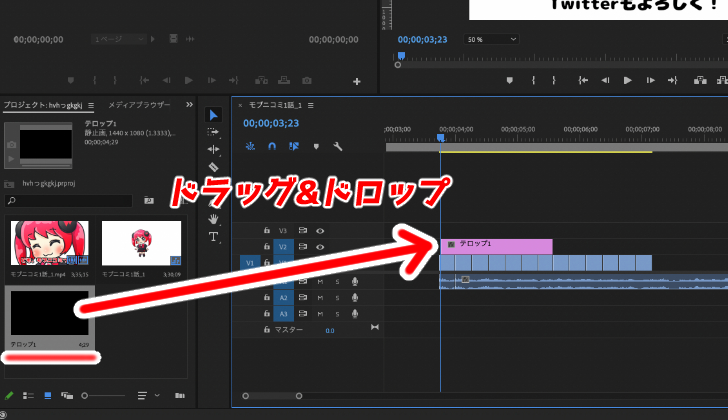The height and width of the screenshot is (420, 728).
Task: Switch Project panel to icon view
Action: point(47,395)
